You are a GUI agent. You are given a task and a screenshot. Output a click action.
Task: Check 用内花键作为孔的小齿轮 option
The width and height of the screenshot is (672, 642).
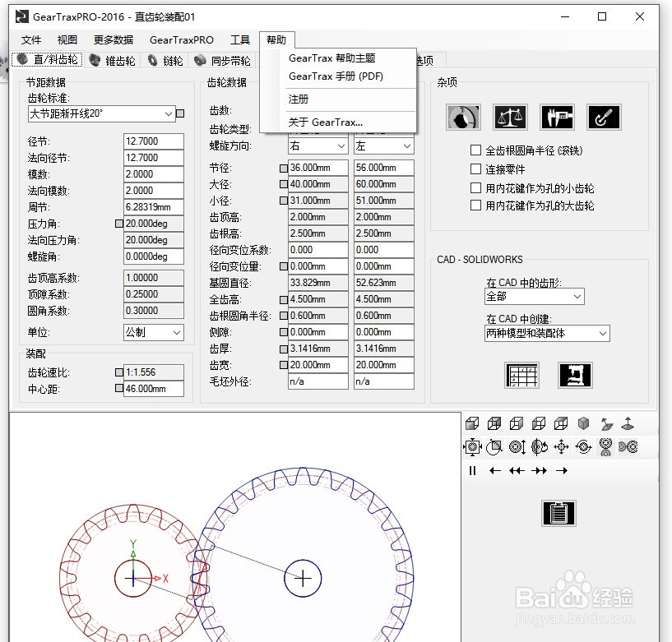475,187
